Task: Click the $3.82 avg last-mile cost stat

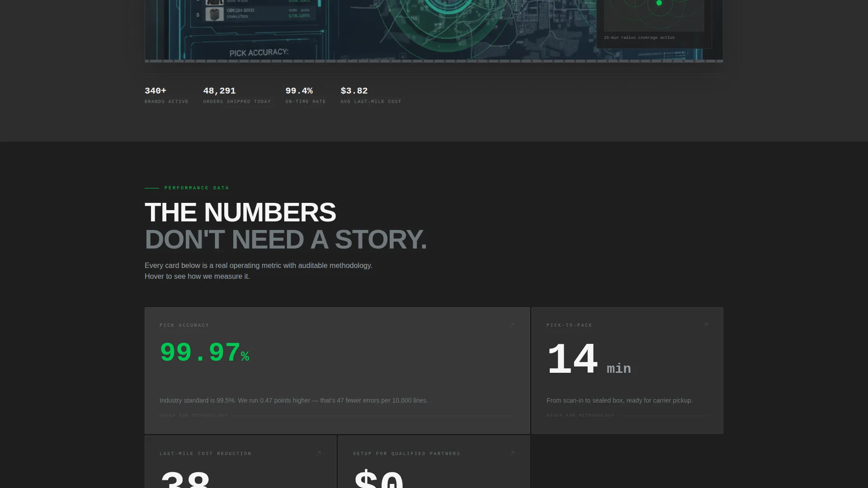Action: 371,95
